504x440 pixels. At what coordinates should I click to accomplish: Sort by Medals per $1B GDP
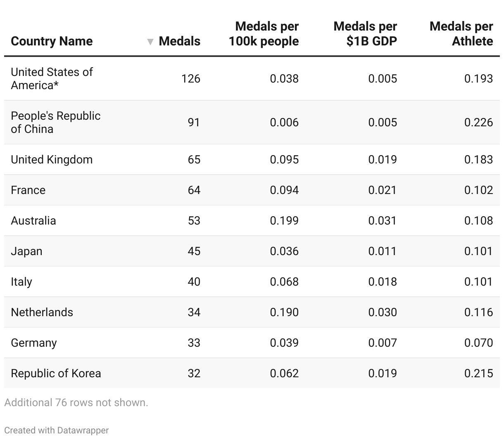click(x=365, y=34)
